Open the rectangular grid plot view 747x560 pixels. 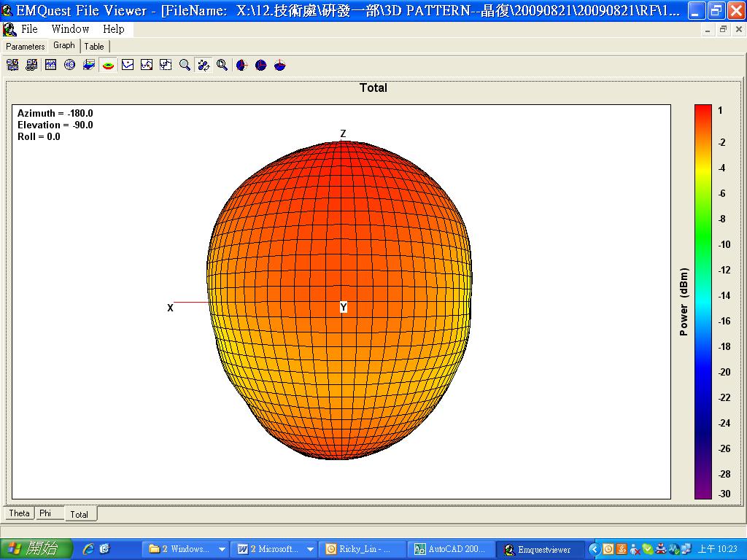point(50,65)
